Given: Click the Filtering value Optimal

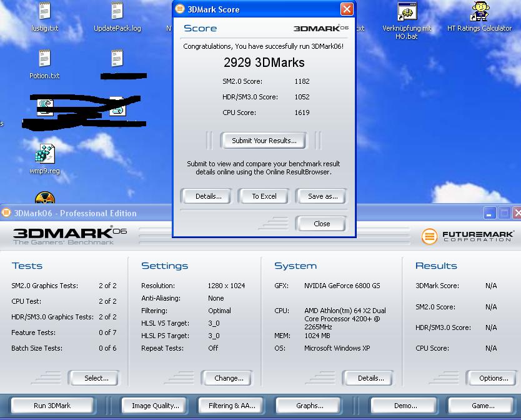Looking at the screenshot, I should point(219,311).
